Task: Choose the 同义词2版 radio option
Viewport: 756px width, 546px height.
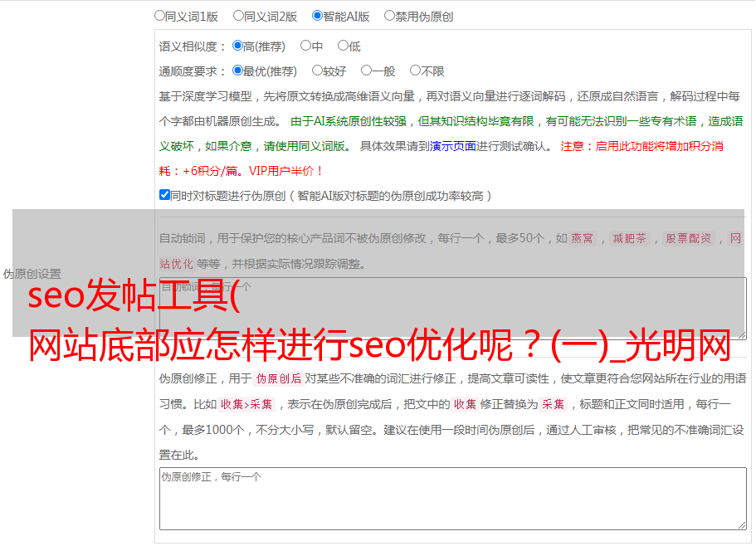Action: [238, 16]
